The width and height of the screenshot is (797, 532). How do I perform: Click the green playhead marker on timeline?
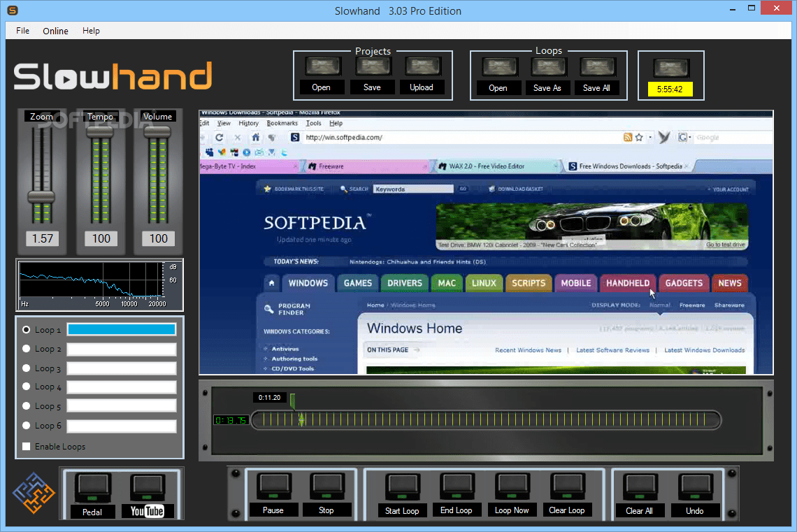pos(301,419)
